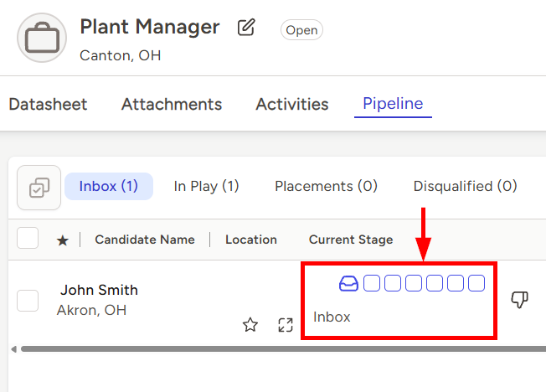Screen dimensions: 546x392
Task: Expand John Smith record view icon
Action: coord(285,325)
